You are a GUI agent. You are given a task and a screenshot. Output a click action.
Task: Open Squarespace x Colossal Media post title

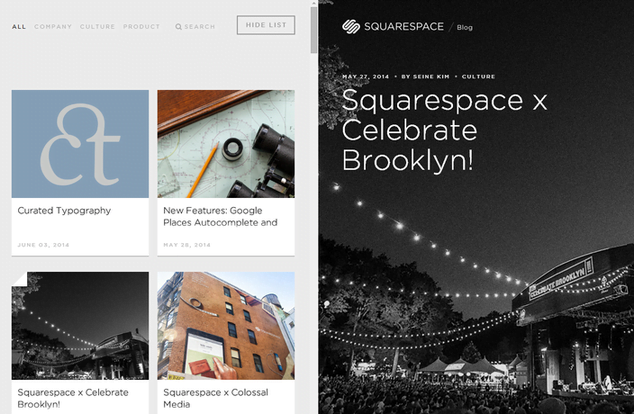[216, 398]
